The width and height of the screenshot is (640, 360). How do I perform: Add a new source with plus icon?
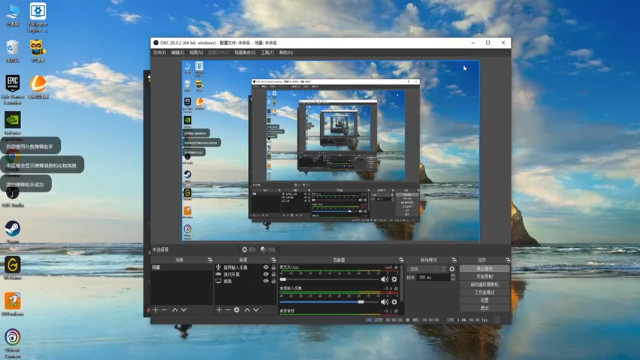coord(219,310)
